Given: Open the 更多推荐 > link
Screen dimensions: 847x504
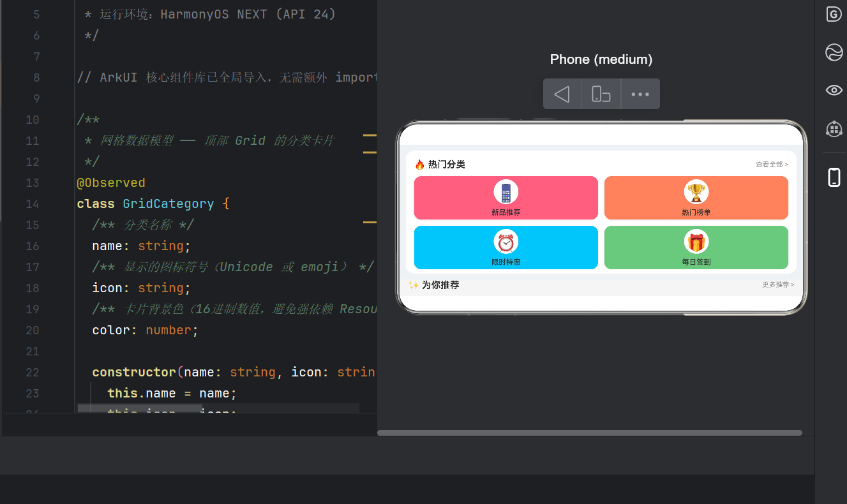Looking at the screenshot, I should [x=778, y=285].
